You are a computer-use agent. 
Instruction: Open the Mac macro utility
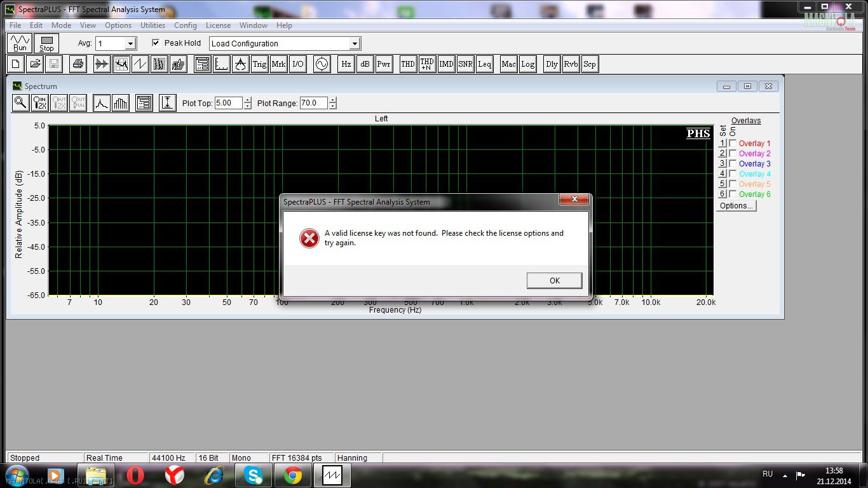509,64
